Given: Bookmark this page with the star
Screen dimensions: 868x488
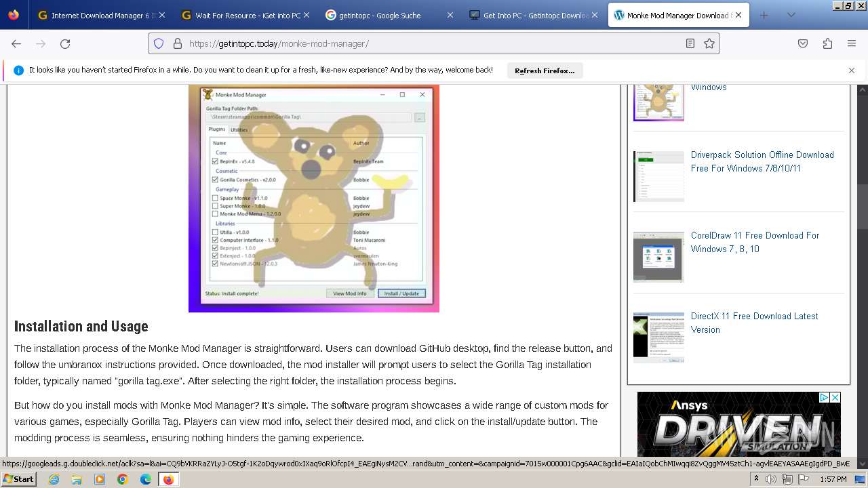Looking at the screenshot, I should pos(709,43).
